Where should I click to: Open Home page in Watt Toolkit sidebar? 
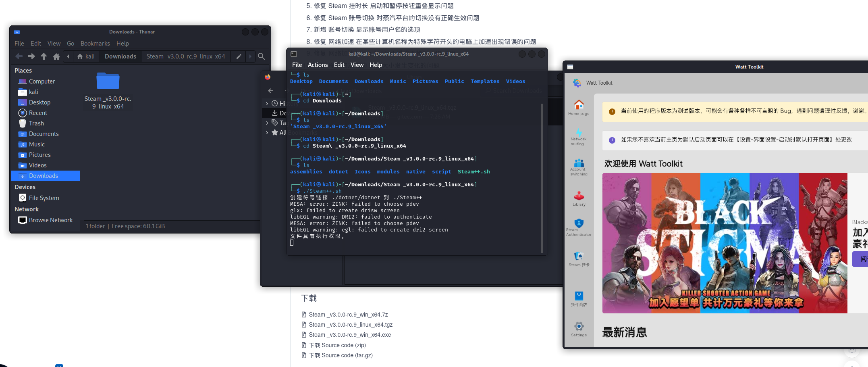click(579, 108)
